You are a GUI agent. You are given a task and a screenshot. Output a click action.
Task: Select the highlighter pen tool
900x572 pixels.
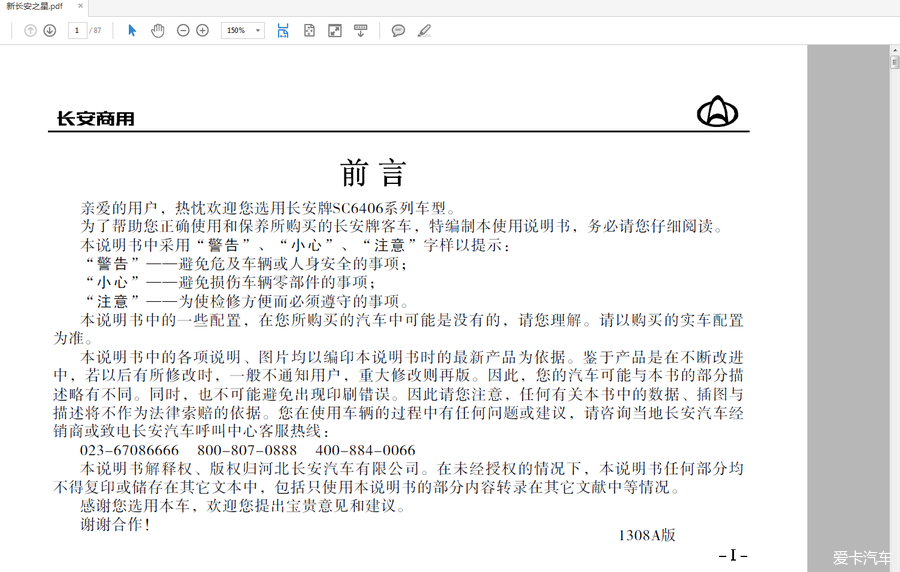pyautogui.click(x=424, y=30)
